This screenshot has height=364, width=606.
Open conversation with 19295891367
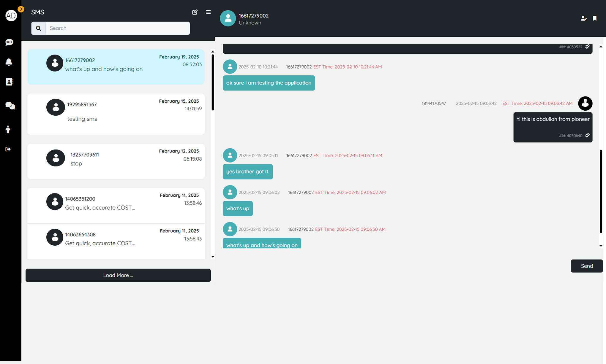pos(116,114)
